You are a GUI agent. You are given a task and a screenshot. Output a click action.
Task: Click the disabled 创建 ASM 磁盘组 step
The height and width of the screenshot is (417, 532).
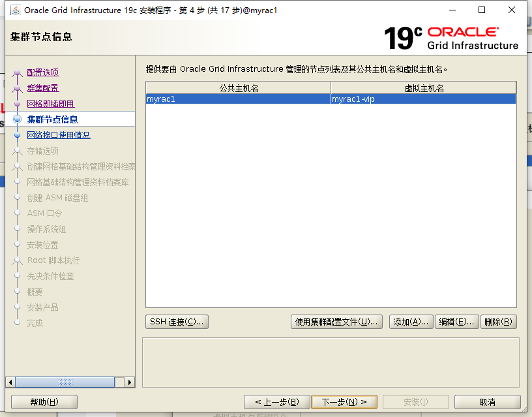pyautogui.click(x=57, y=198)
